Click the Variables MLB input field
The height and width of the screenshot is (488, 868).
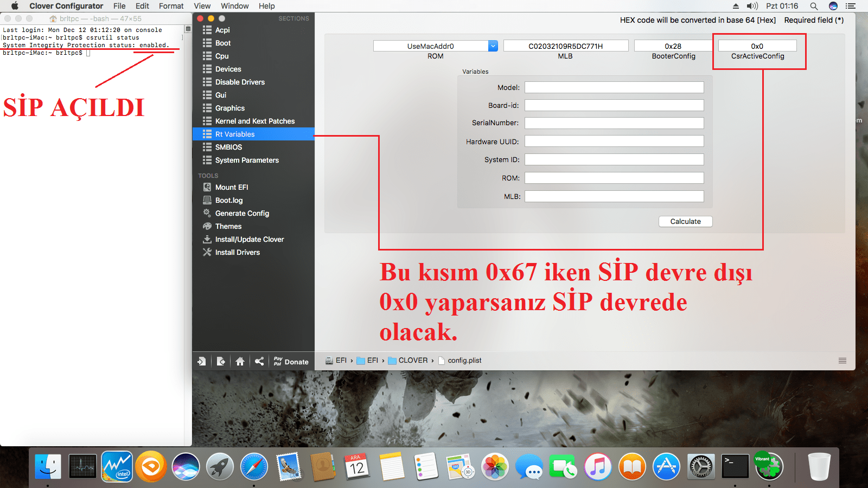click(614, 196)
